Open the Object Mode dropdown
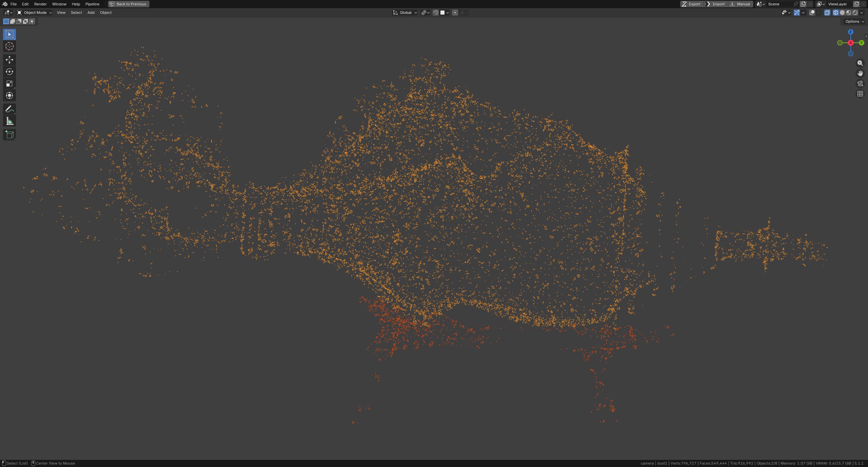The image size is (868, 467). pyautogui.click(x=34, y=13)
